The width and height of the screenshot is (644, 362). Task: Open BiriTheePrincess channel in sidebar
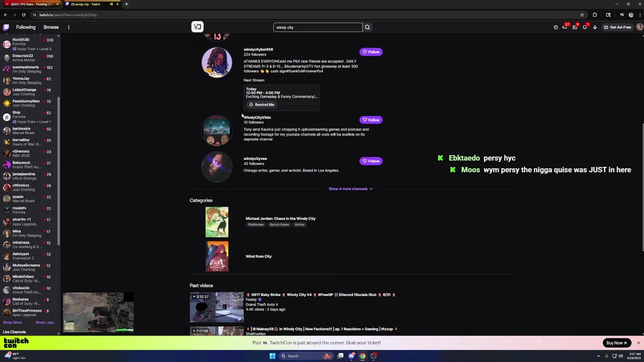click(30, 312)
